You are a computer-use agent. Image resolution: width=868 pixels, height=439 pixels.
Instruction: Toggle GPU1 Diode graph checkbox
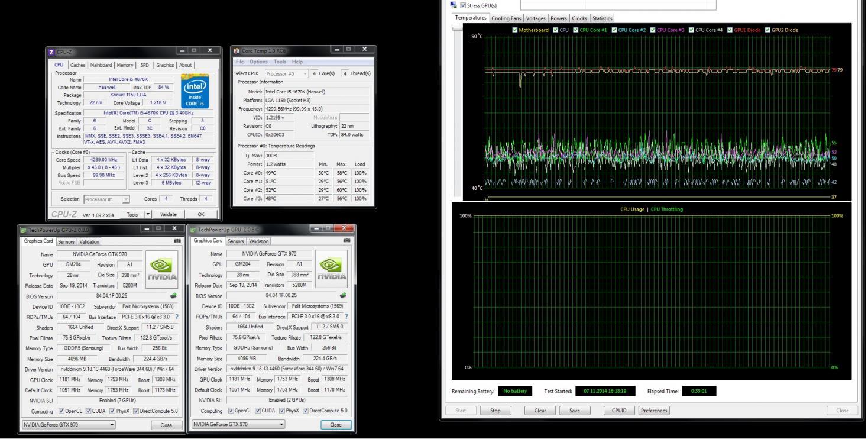coord(730,30)
